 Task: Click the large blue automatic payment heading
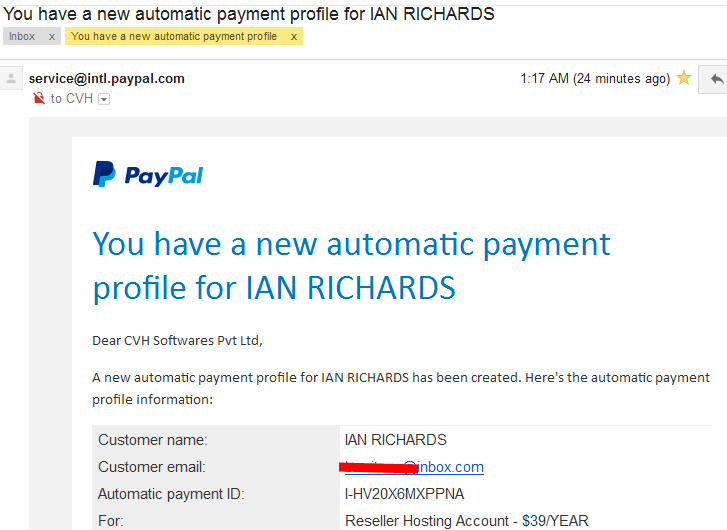tap(351, 266)
